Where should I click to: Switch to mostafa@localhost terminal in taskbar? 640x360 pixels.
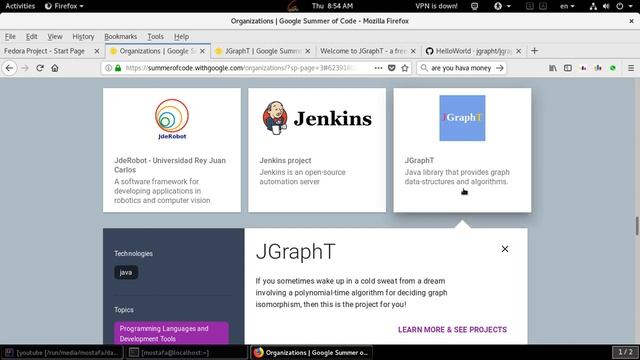[186, 352]
